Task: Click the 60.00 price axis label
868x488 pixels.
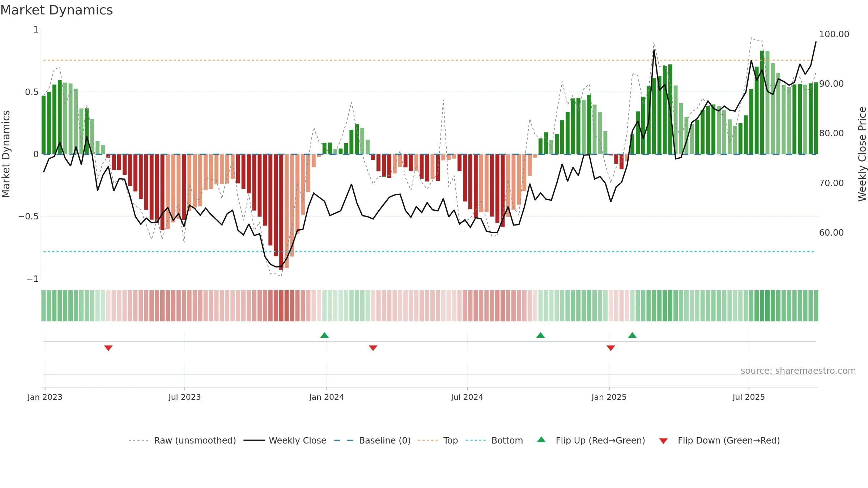Action: pos(831,232)
